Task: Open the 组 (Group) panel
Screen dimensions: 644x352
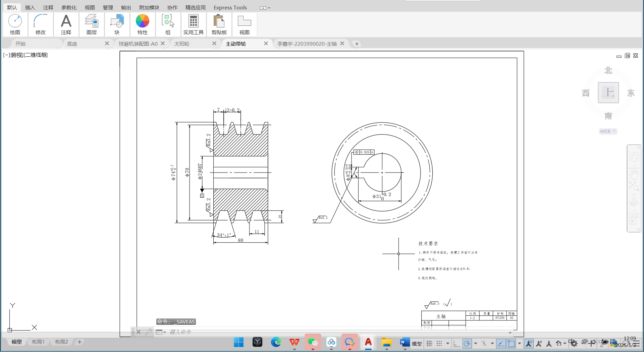Action: point(168,24)
